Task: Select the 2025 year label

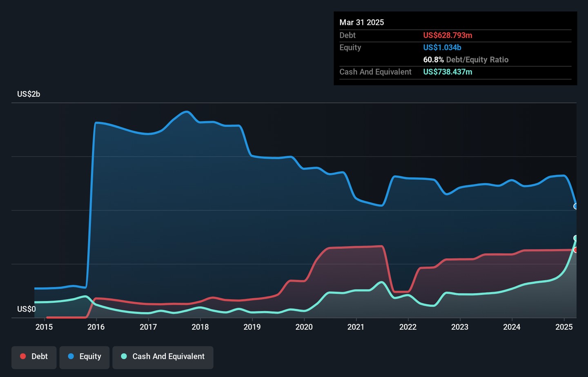Action: click(x=563, y=327)
